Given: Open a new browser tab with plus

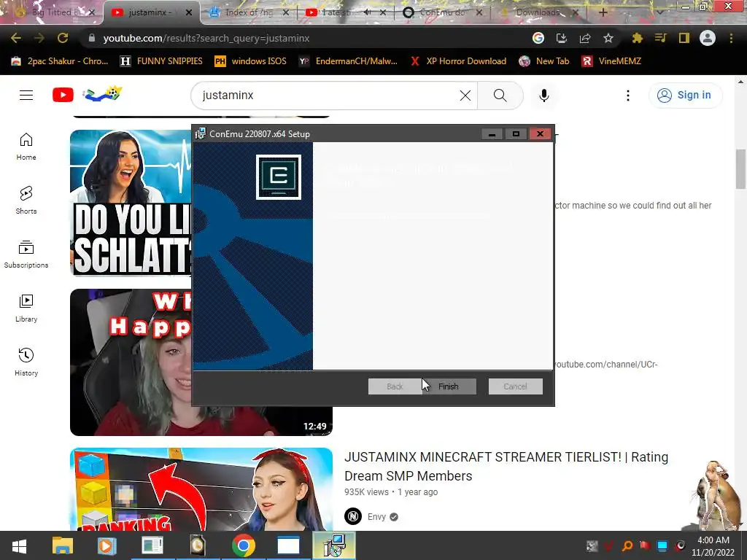Looking at the screenshot, I should point(603,12).
